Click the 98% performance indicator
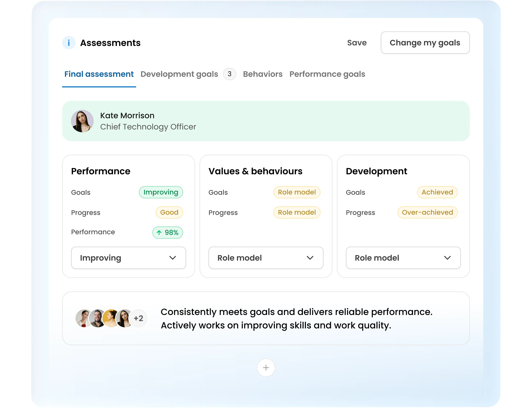The image size is (532, 408). (x=171, y=232)
